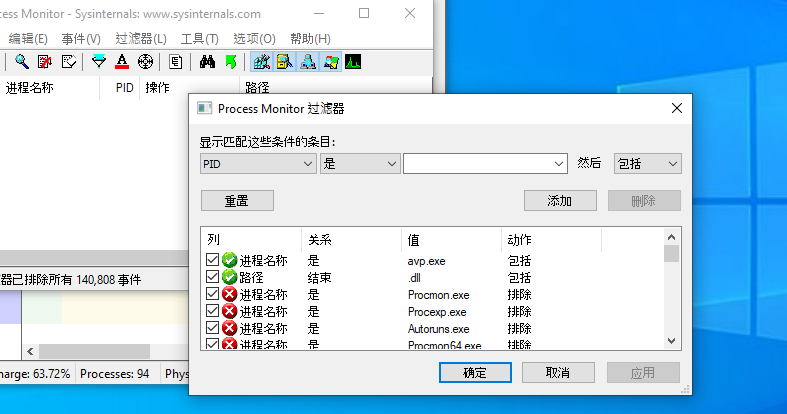Click the 重置 button
Viewport: 787px width, 414px height.
[237, 201]
